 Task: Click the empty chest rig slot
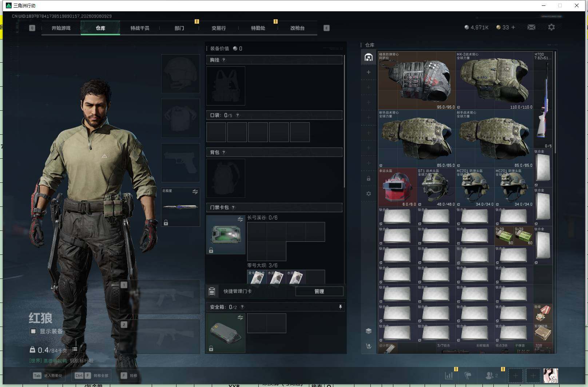pyautogui.click(x=226, y=86)
